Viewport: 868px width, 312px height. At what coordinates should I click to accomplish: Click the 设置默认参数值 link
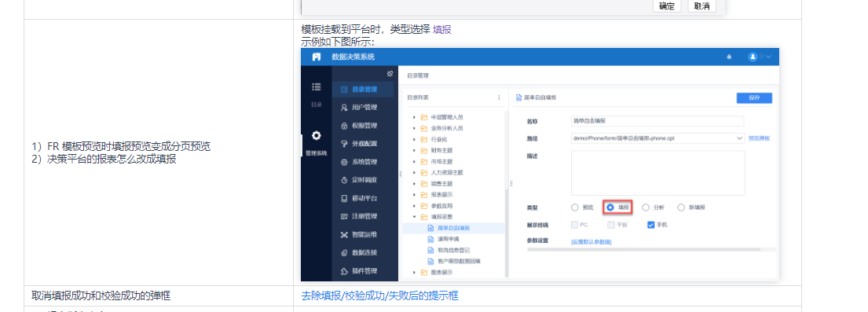[591, 242]
